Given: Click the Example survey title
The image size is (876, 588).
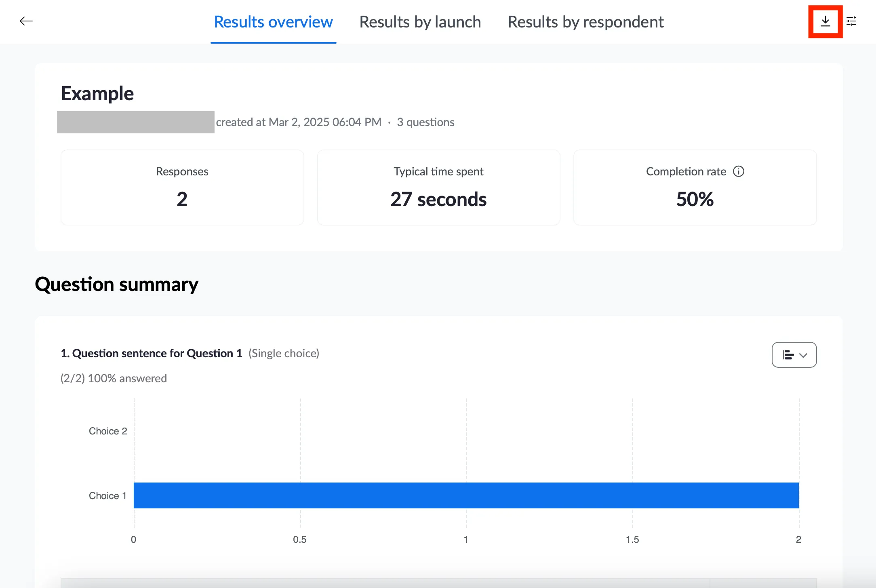Looking at the screenshot, I should pos(97,93).
